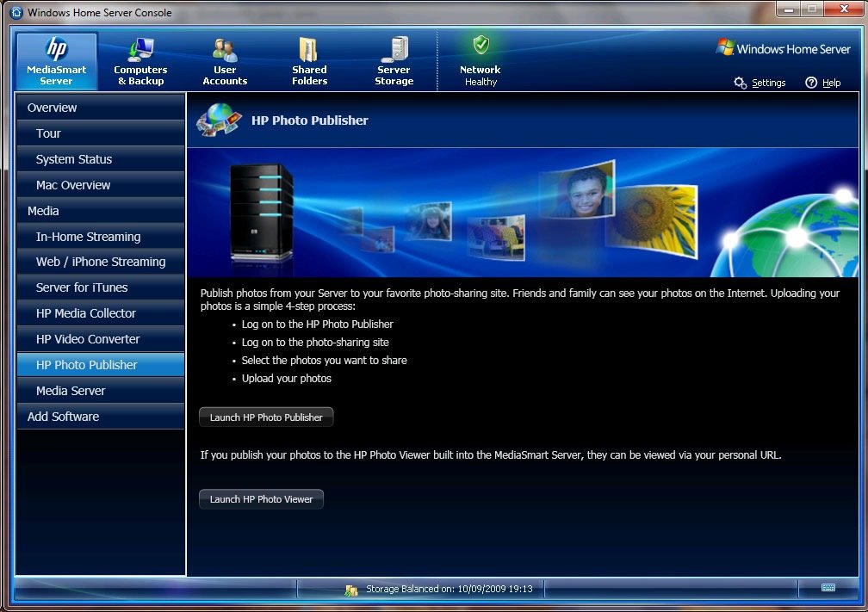
Task: Open Add Software section
Action: [100, 417]
